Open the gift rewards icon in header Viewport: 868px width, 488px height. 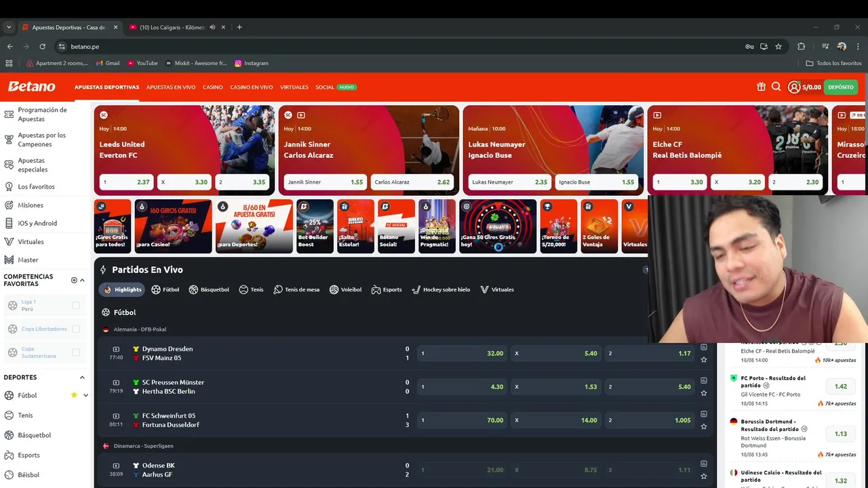(x=761, y=87)
